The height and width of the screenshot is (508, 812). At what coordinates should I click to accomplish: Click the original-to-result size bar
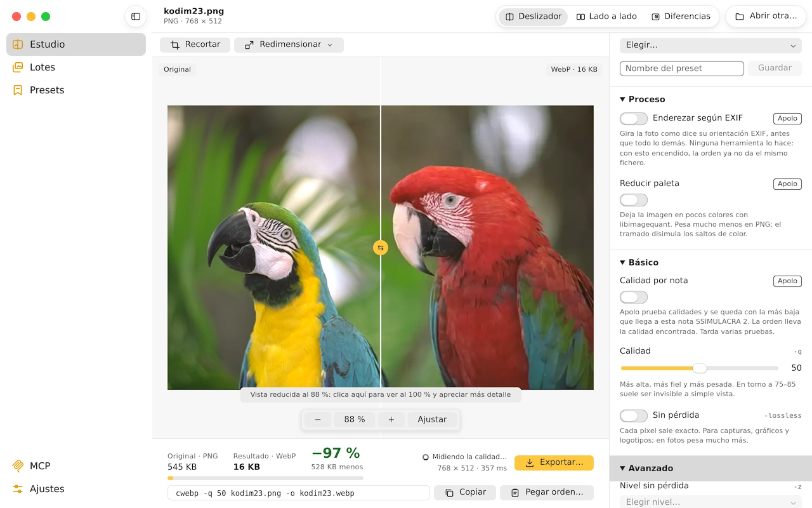(265, 478)
